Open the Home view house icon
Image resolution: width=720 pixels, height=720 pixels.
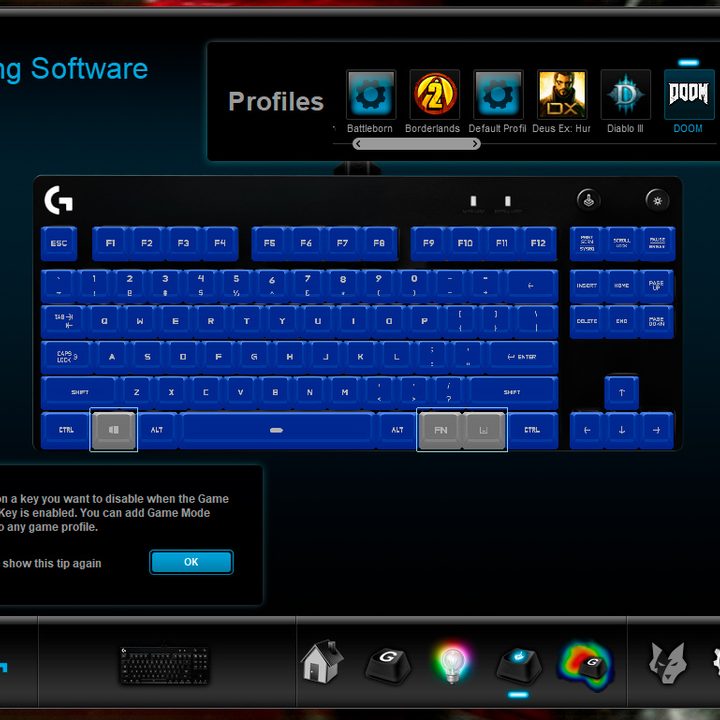[x=322, y=662]
